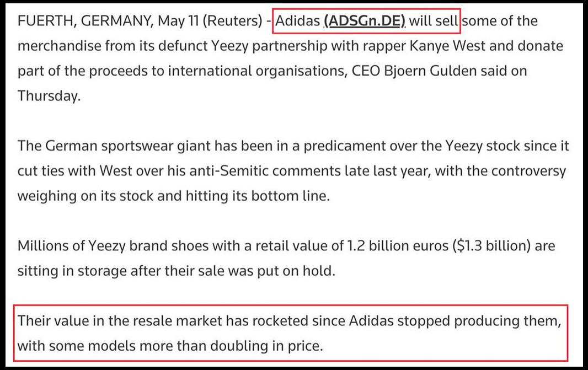This screenshot has width=588, height=370.
Task: Click the FUERTH, GERMANY dateline text
Action: pos(85,21)
